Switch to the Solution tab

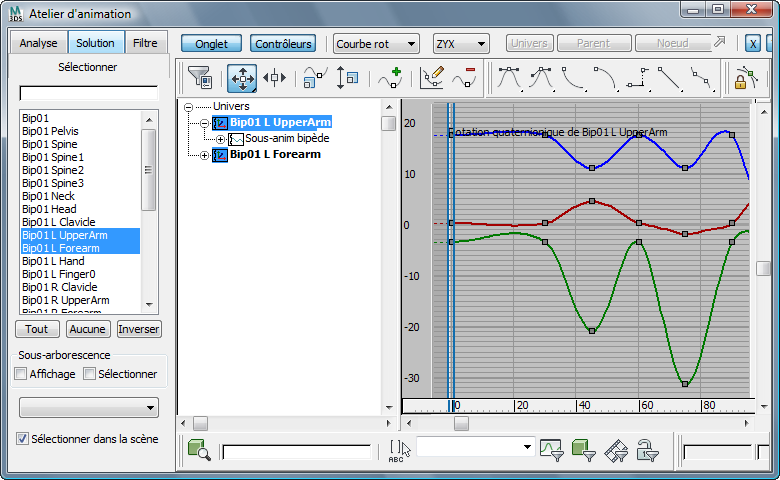point(96,43)
